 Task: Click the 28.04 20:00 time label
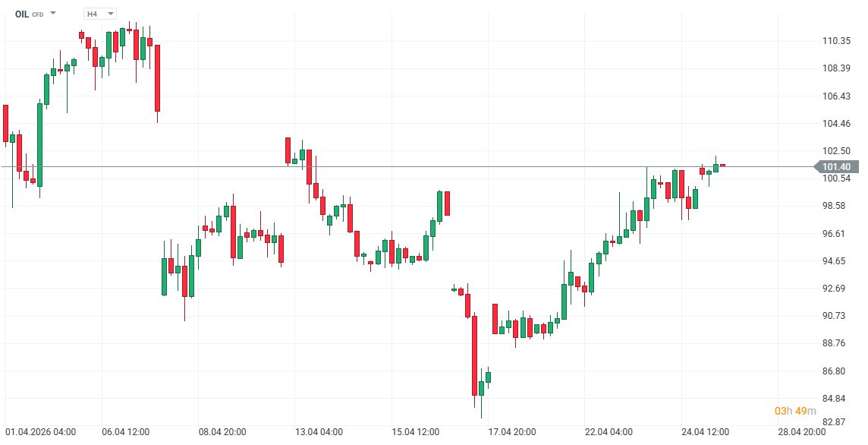point(802,433)
